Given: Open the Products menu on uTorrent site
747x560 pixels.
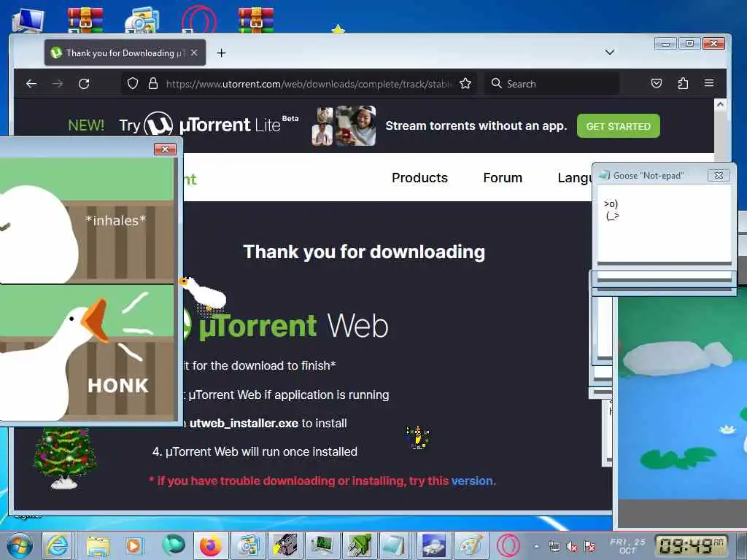Looking at the screenshot, I should [x=419, y=178].
